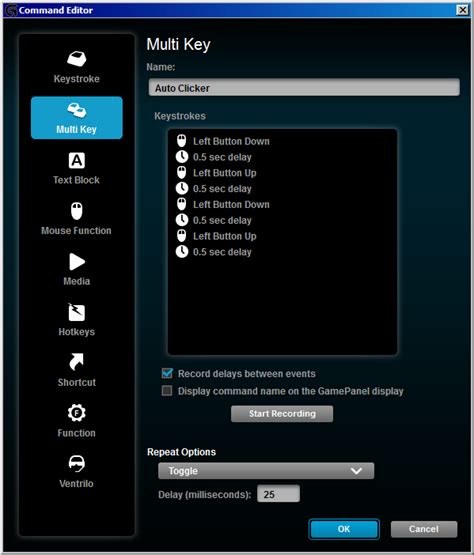This screenshot has height=555, width=474.
Task: Select the third 0.5 sec delay text
Action: click(222, 220)
